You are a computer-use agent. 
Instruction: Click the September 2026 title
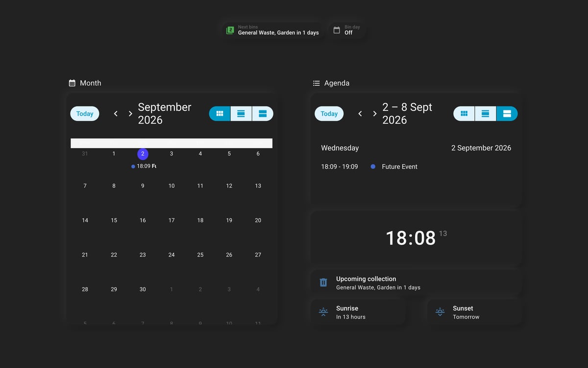(x=165, y=113)
